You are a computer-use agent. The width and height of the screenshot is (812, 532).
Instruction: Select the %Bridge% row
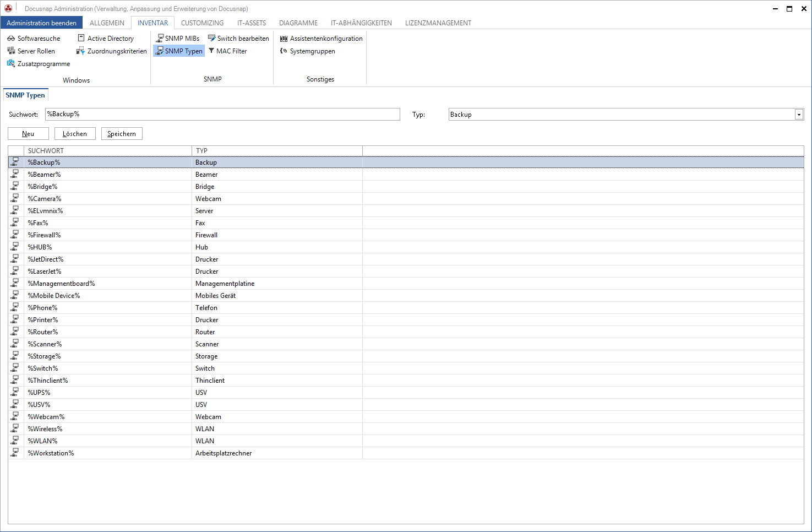pyautogui.click(x=406, y=187)
